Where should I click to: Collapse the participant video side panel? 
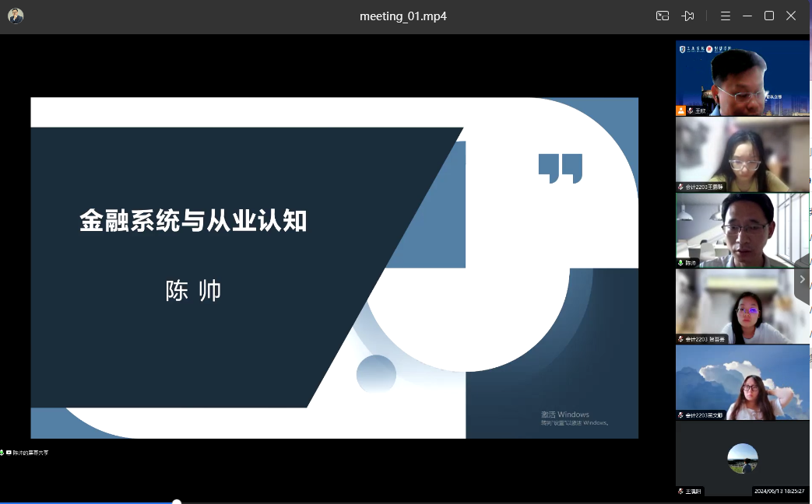[x=802, y=280]
